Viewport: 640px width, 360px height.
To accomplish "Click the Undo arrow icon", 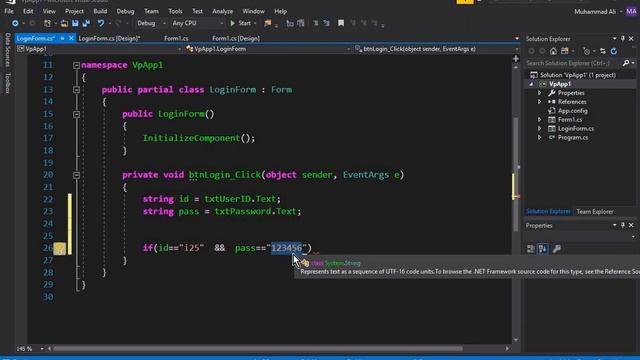I will pyautogui.click(x=101, y=23).
